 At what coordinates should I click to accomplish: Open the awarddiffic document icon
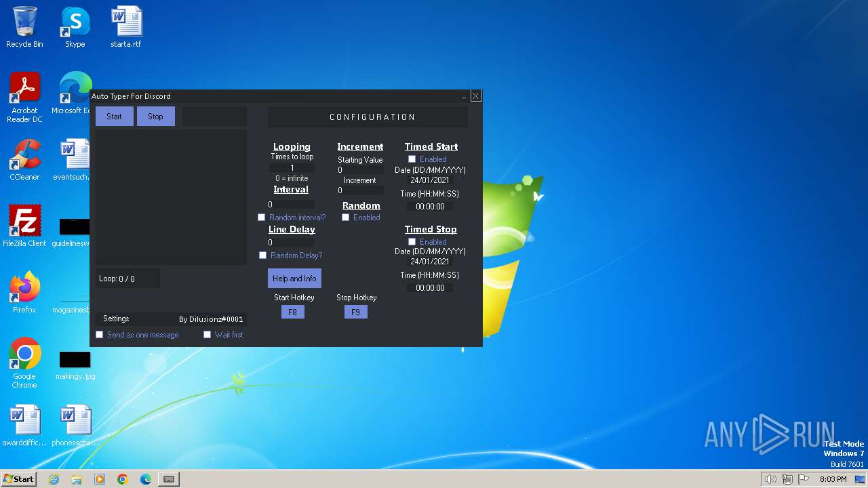pos(24,426)
